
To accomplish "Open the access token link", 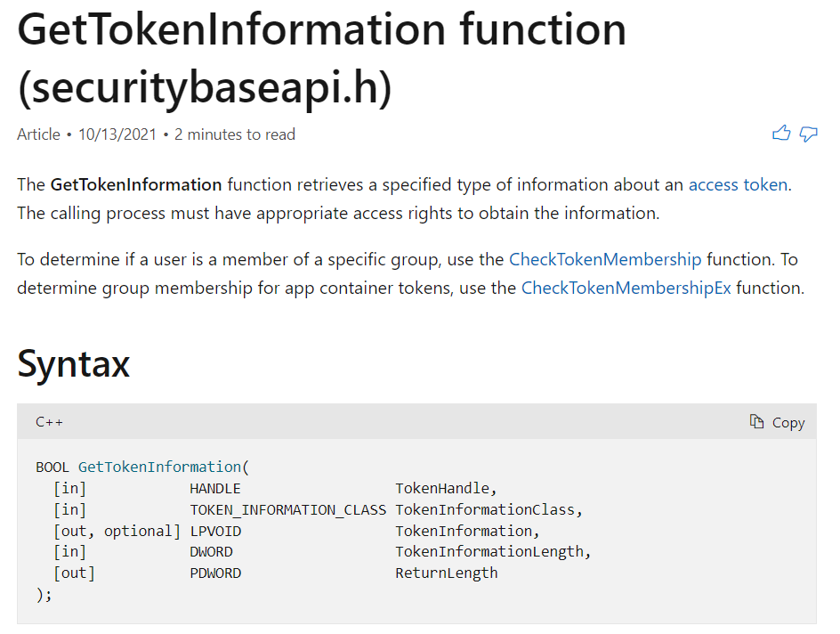I will click(738, 185).
